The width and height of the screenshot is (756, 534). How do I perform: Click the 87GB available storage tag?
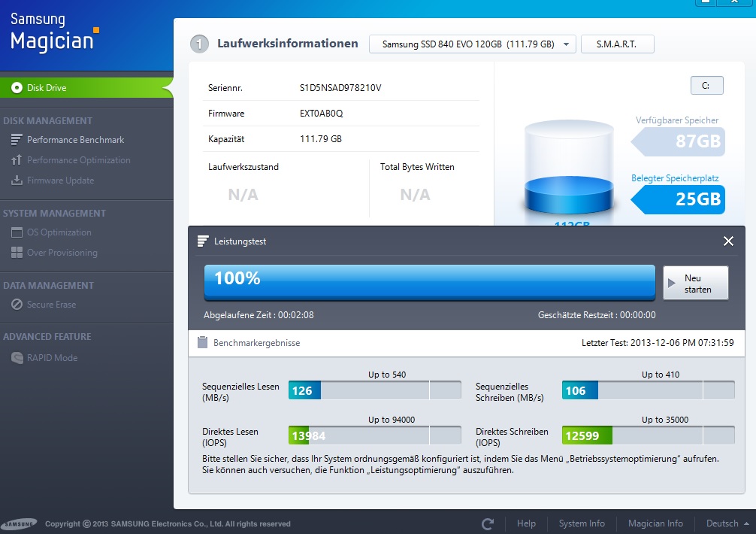click(x=677, y=141)
